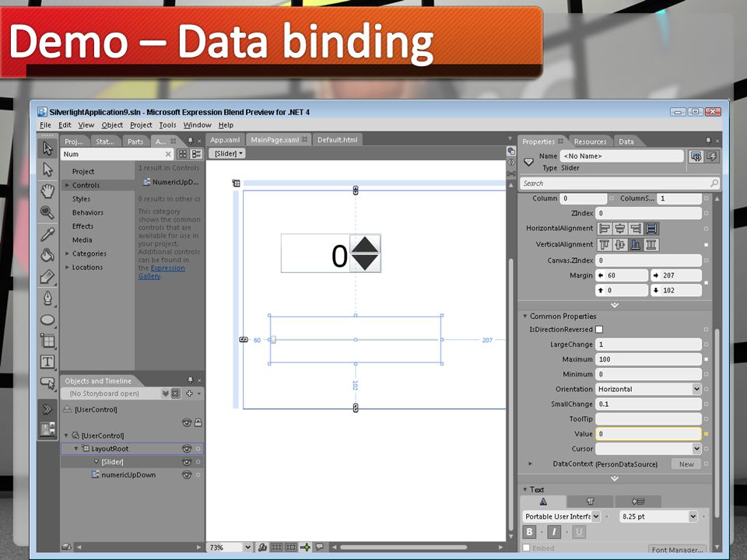Toggle visibility eye of LayoutRoot

(x=186, y=449)
